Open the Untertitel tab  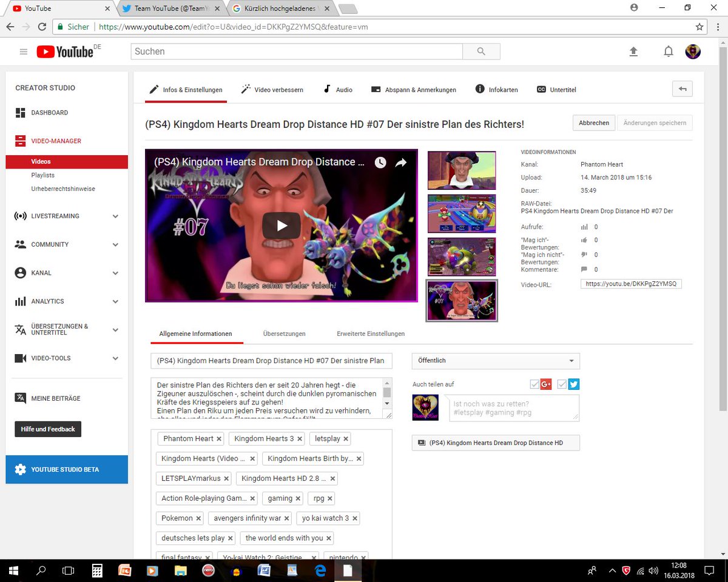coord(556,89)
